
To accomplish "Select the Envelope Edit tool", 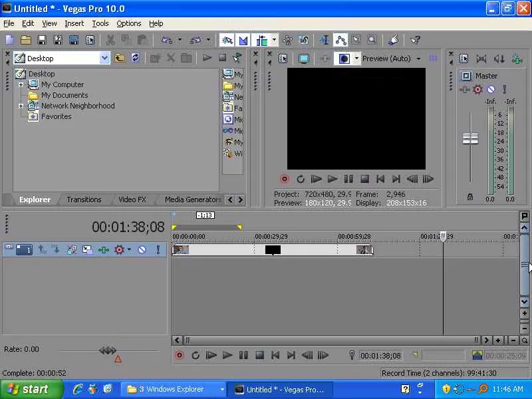I will pyautogui.click(x=340, y=40).
